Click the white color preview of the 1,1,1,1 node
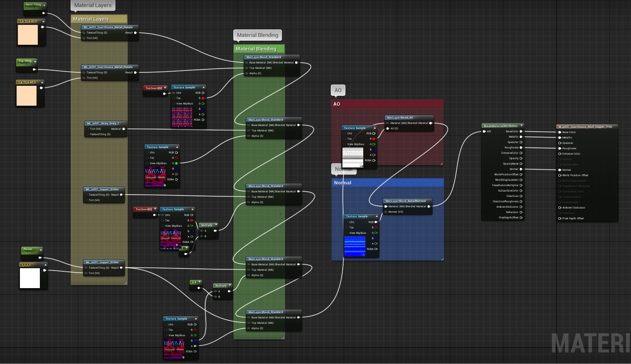This screenshot has height=364, width=631. point(30,278)
